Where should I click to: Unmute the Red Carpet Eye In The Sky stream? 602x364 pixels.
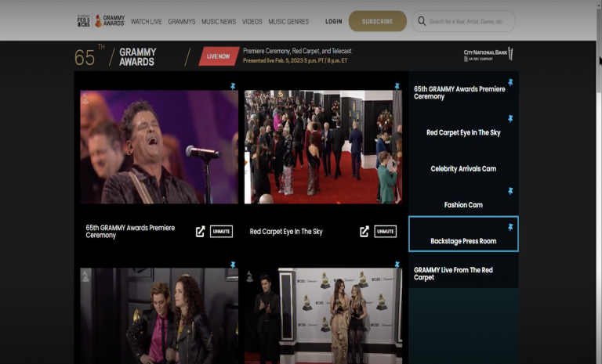click(x=385, y=232)
